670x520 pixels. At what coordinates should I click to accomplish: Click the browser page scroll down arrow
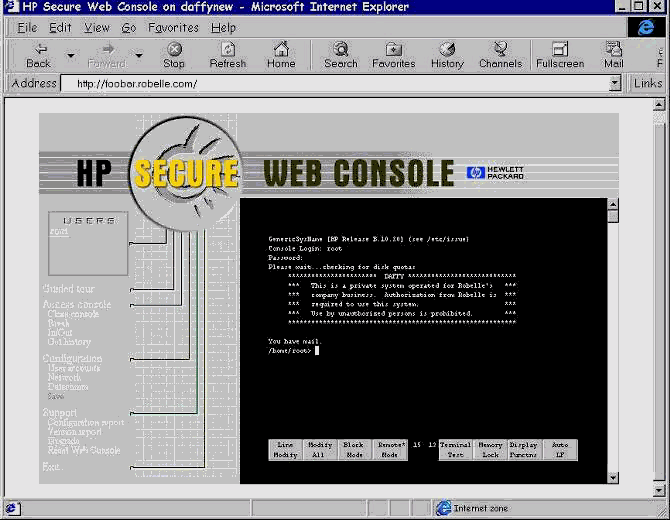click(659, 491)
